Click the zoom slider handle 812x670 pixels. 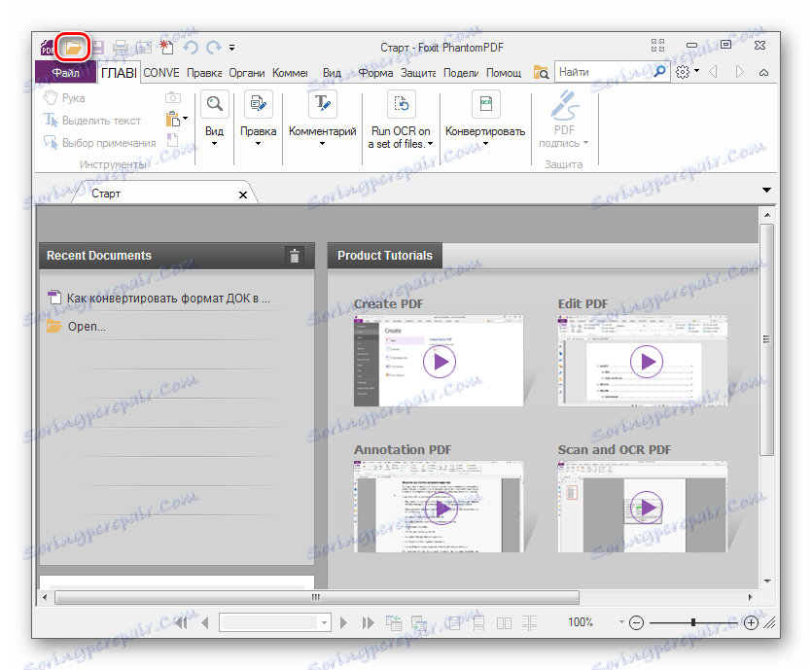tap(693, 623)
